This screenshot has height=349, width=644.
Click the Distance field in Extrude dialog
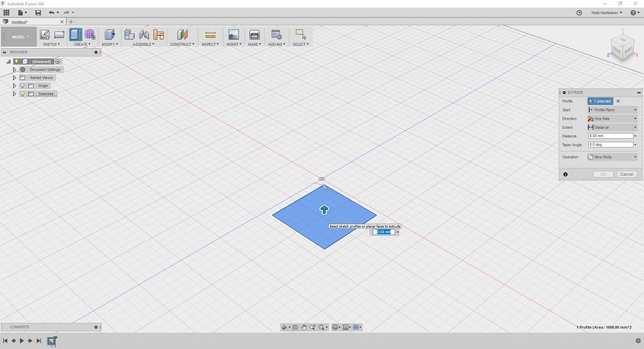(611, 136)
